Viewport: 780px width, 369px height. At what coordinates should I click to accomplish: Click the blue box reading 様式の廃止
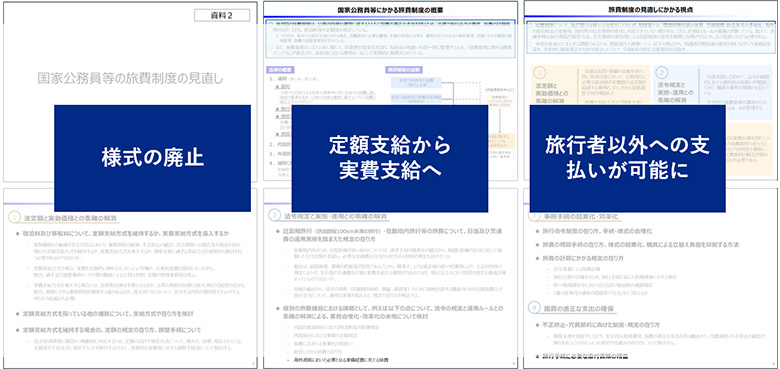pos(152,158)
